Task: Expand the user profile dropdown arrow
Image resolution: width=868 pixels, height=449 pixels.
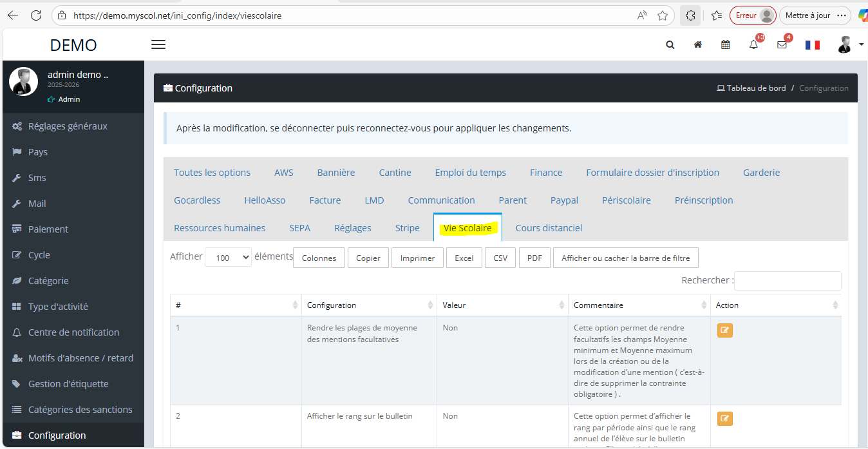Action: click(x=862, y=44)
